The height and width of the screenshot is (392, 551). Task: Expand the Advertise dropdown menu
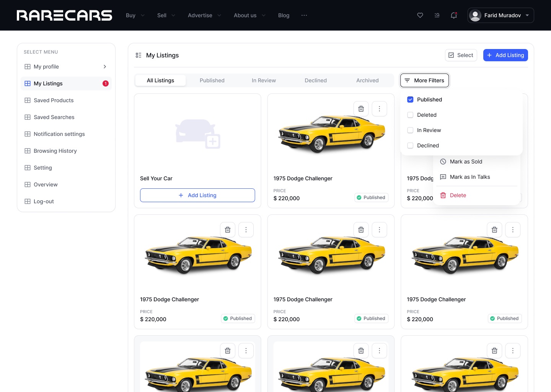pyautogui.click(x=204, y=15)
